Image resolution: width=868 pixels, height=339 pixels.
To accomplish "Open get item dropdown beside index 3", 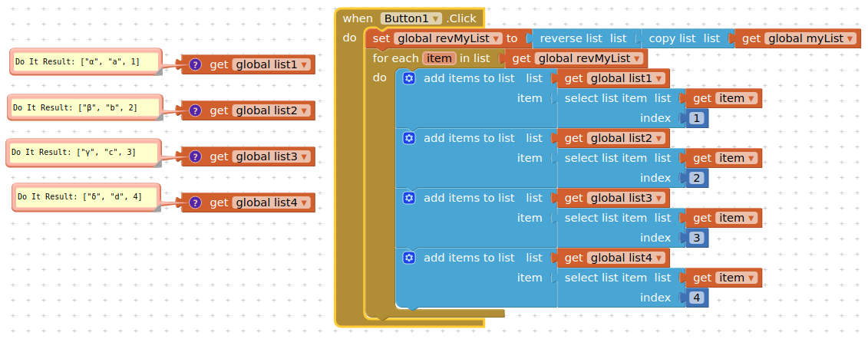I will (x=736, y=218).
